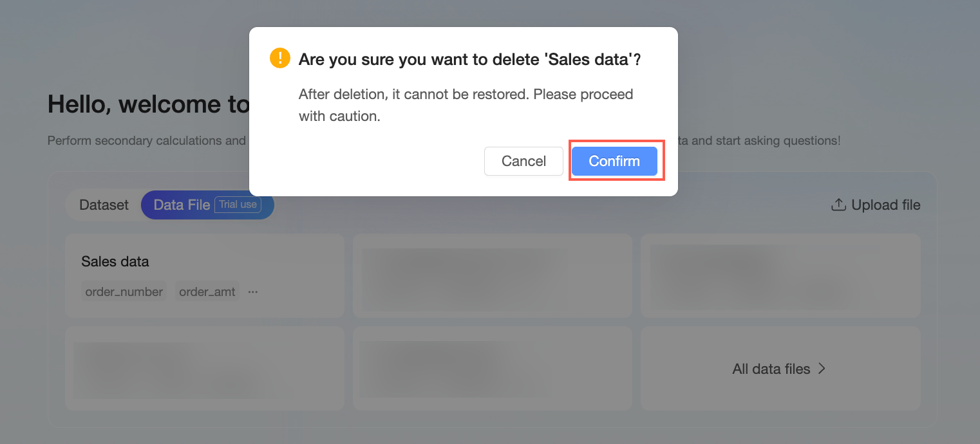Open the blurred card right of Sales data

(492, 275)
